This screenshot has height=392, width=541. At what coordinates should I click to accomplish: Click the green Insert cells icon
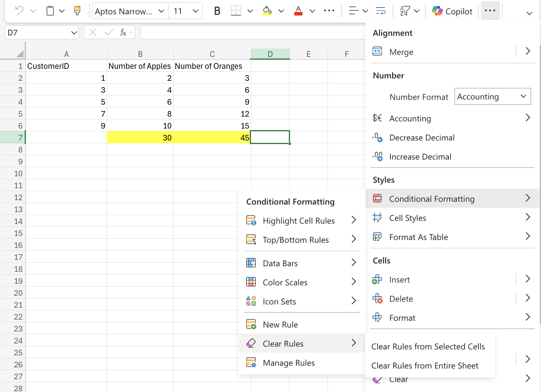coord(377,279)
